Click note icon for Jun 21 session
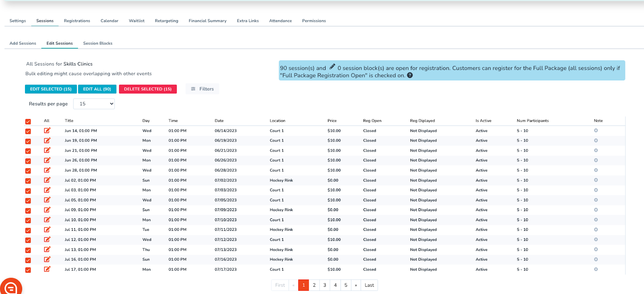 click(x=596, y=150)
